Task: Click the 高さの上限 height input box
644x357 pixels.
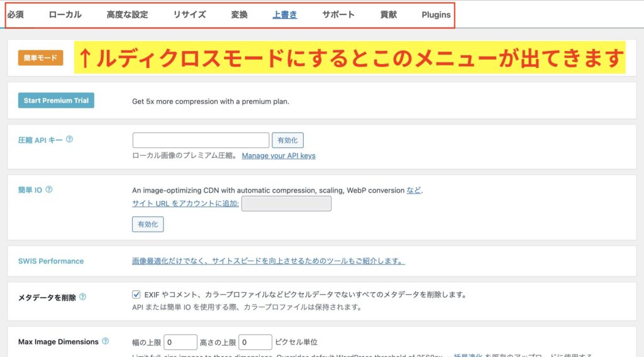Action: click(x=255, y=342)
